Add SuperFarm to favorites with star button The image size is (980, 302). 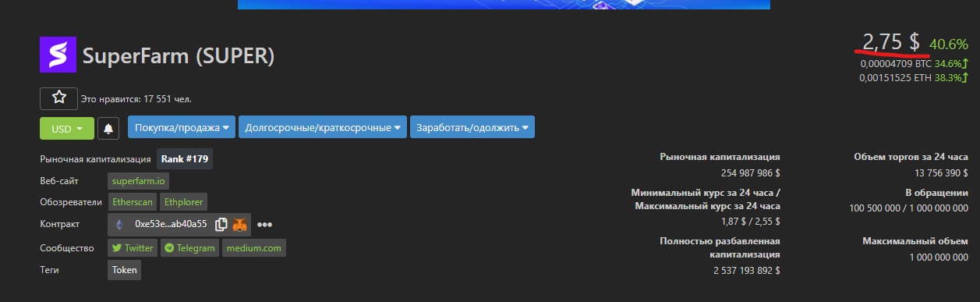(58, 98)
